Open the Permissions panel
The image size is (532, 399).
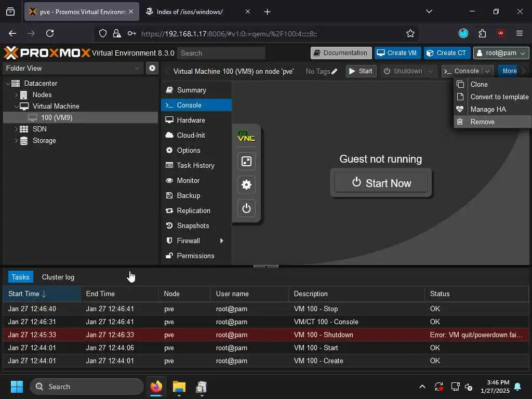click(196, 256)
